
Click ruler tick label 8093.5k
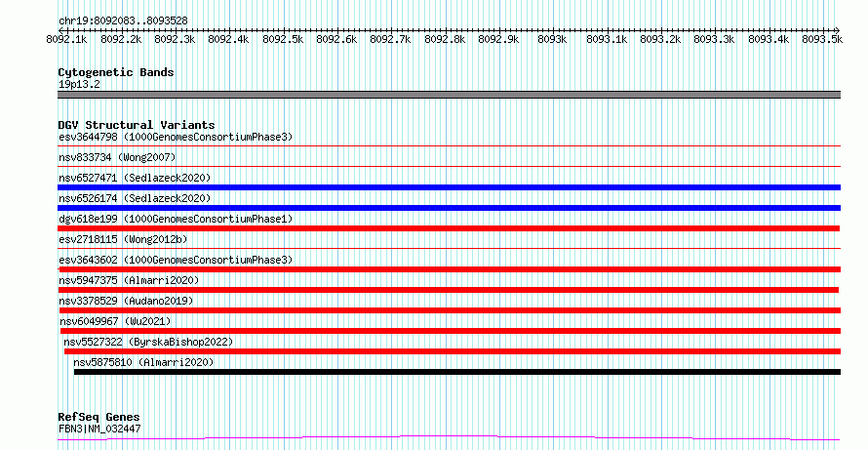coord(822,39)
